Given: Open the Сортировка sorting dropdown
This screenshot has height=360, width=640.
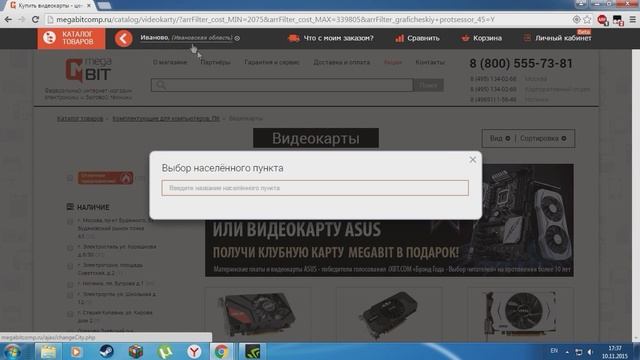Looking at the screenshot, I should [543, 138].
